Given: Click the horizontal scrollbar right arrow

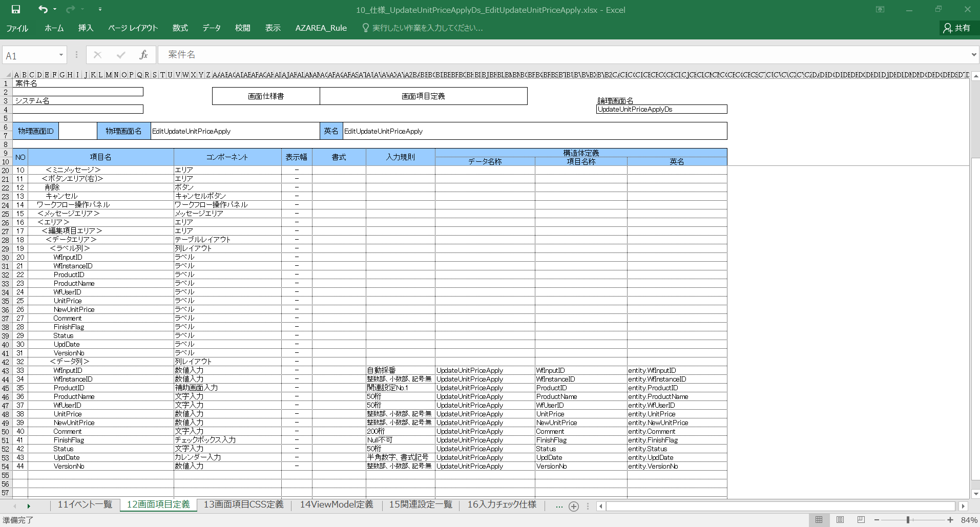Looking at the screenshot, I should coord(963,506).
